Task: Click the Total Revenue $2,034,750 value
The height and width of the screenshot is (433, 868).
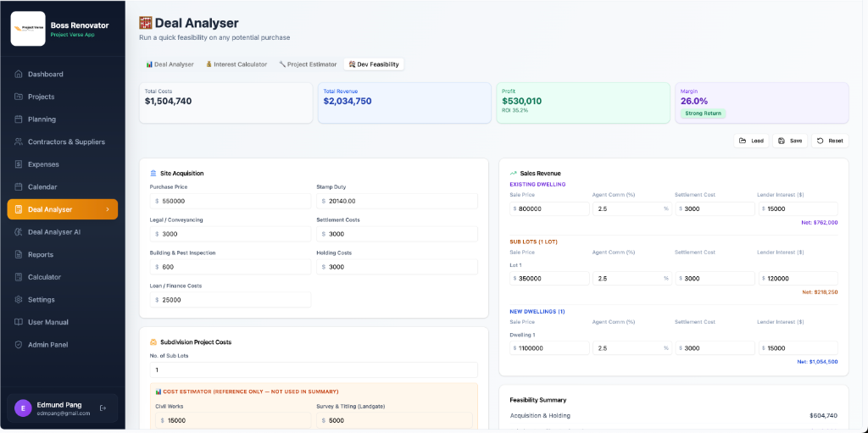Action: tap(348, 101)
